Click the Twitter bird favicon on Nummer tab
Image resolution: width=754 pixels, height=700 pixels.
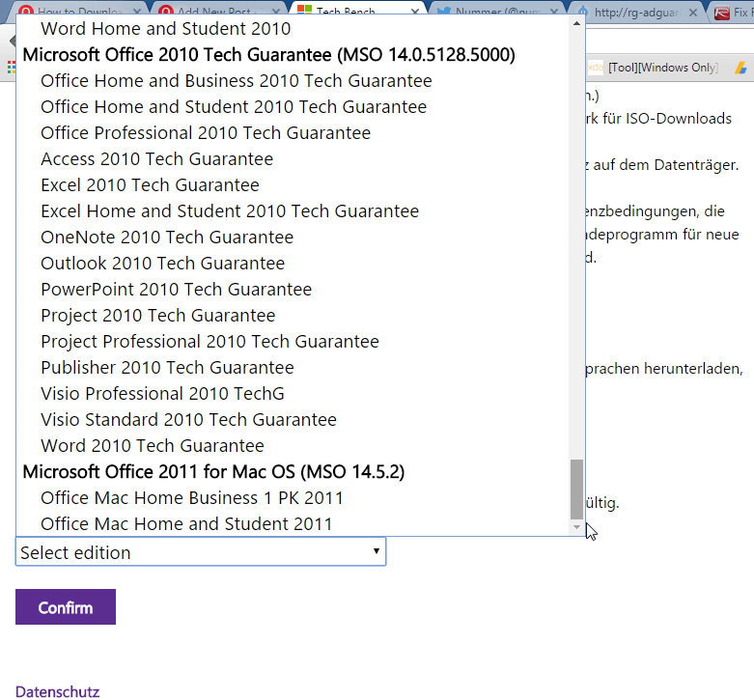click(x=443, y=11)
